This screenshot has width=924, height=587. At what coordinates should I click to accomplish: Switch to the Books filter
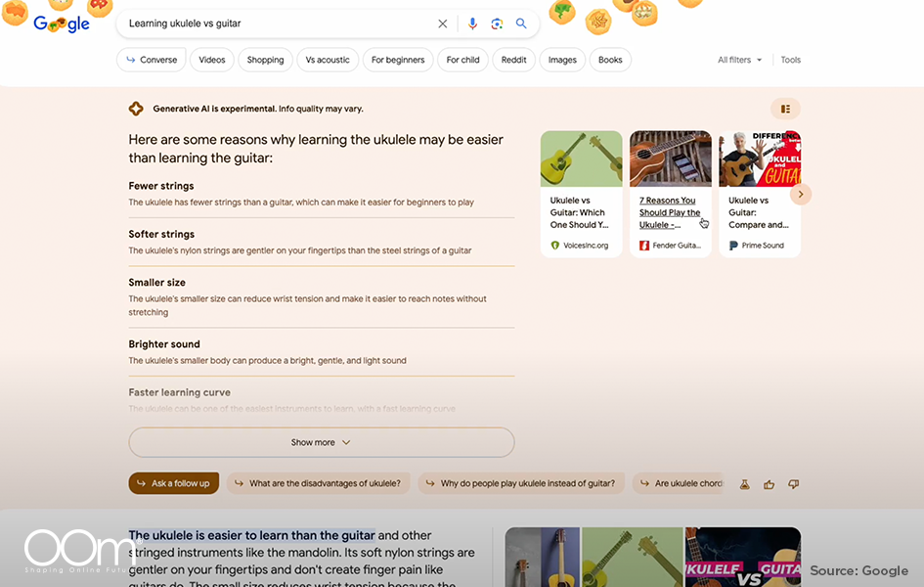click(x=610, y=60)
